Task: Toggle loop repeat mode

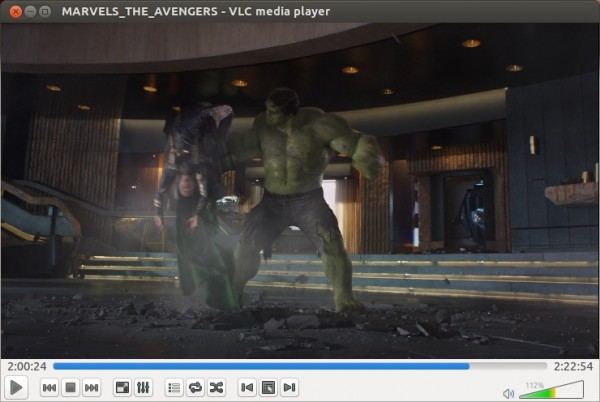Action: click(195, 387)
